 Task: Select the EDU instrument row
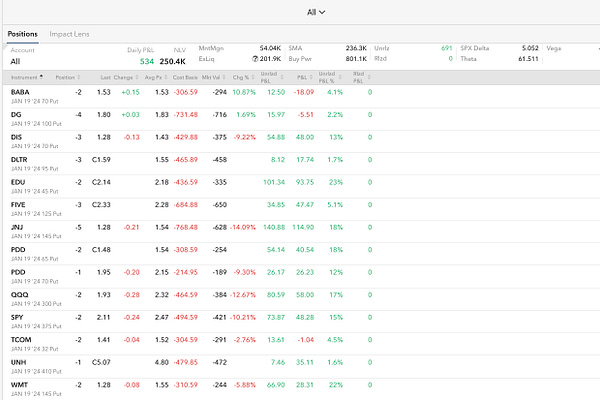pyautogui.click(x=301, y=186)
